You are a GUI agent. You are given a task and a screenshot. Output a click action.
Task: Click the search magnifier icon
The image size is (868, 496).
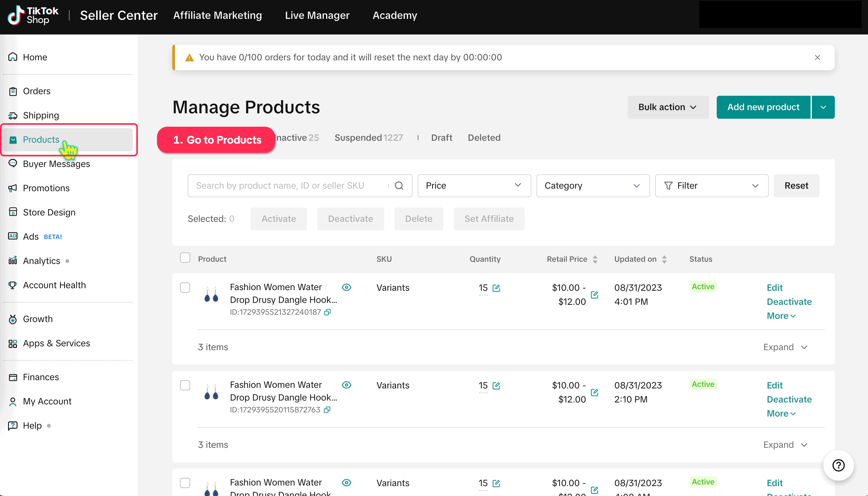[x=399, y=186]
